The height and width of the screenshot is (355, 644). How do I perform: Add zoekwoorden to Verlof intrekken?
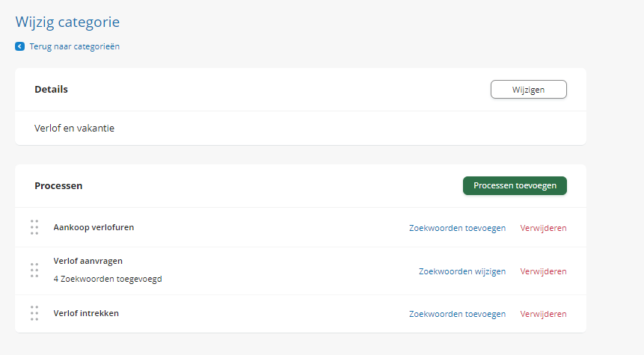(x=457, y=314)
